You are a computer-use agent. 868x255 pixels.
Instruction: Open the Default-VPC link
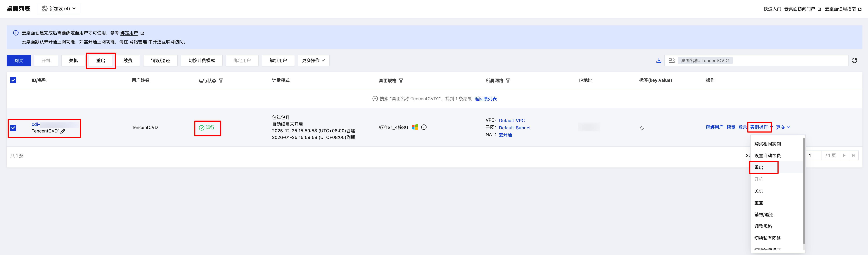pyautogui.click(x=511, y=120)
